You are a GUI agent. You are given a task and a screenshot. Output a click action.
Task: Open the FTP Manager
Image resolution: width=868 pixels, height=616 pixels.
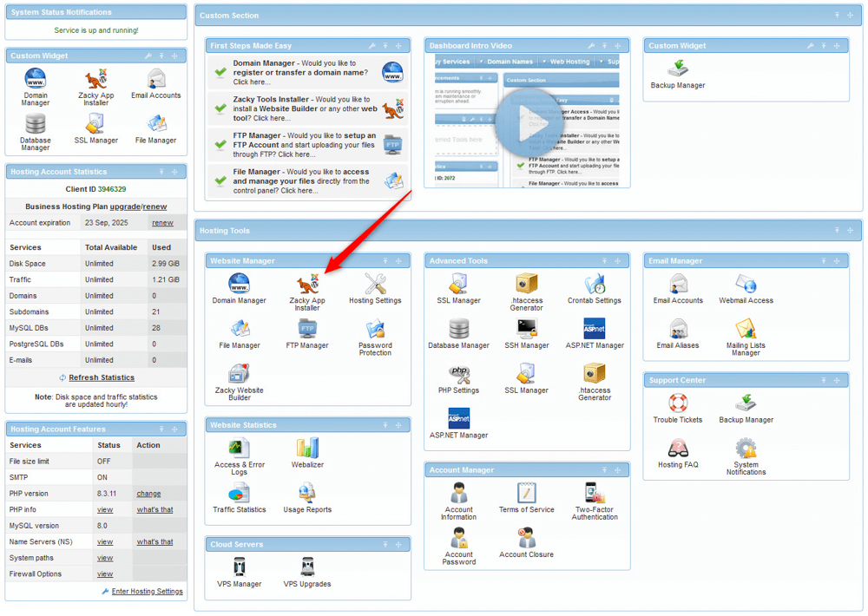tap(308, 330)
